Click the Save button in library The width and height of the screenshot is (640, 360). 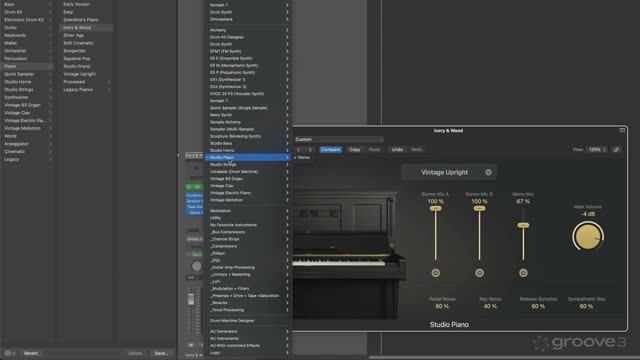tap(161, 353)
